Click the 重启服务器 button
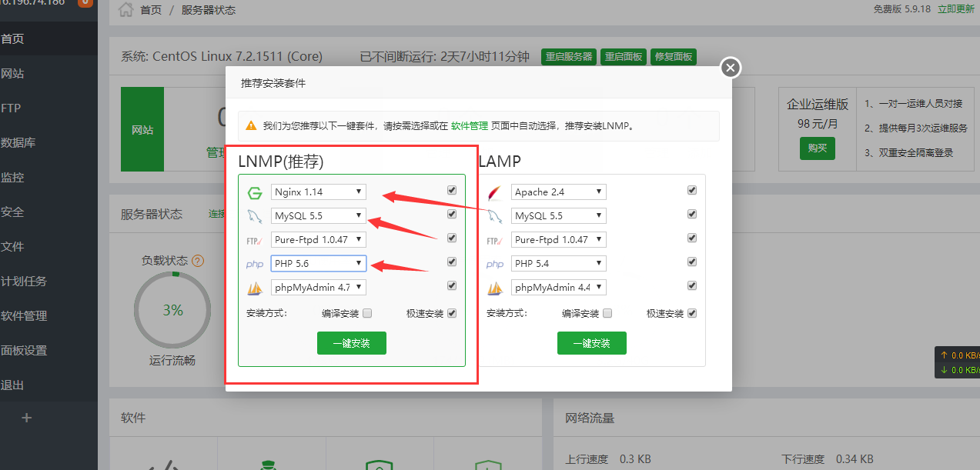Image resolution: width=980 pixels, height=470 pixels. pyautogui.click(x=569, y=56)
